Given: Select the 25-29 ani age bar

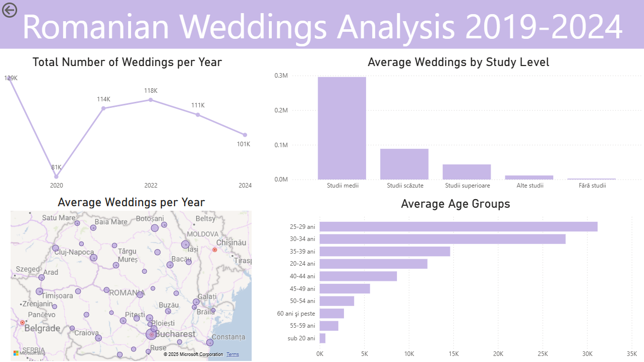Looking at the screenshot, I should click(458, 227).
